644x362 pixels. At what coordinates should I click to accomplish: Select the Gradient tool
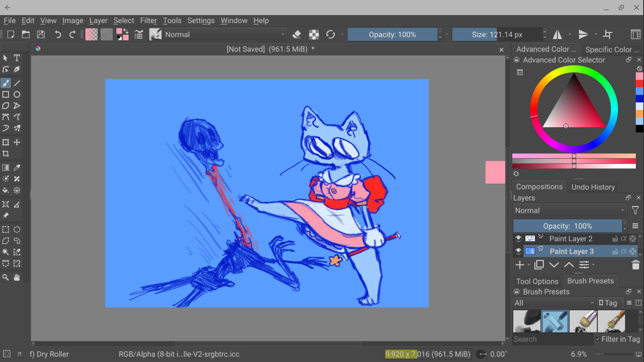pos(6,168)
